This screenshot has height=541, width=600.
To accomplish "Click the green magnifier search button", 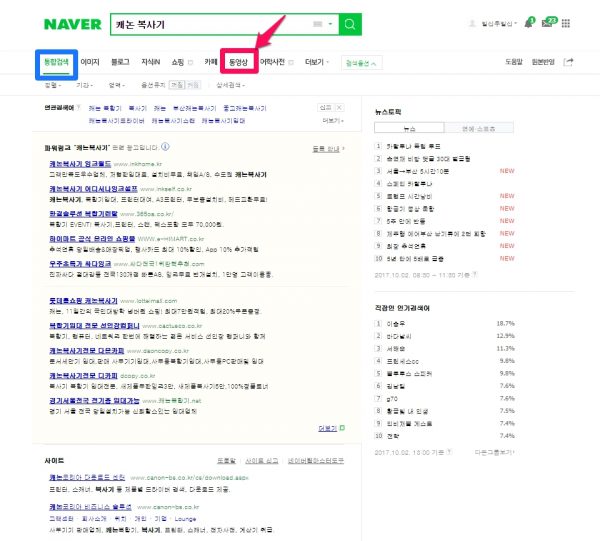I will [350, 24].
